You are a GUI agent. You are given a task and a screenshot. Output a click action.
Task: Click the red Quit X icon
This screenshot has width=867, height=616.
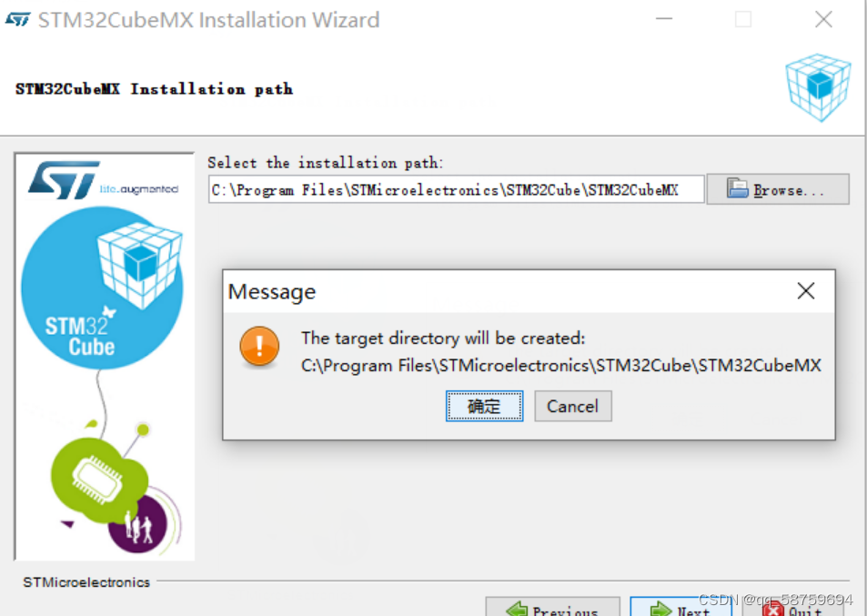(x=773, y=610)
